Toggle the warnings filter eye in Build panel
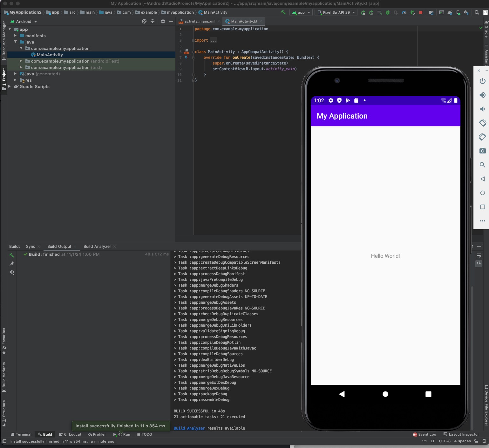 (12, 272)
